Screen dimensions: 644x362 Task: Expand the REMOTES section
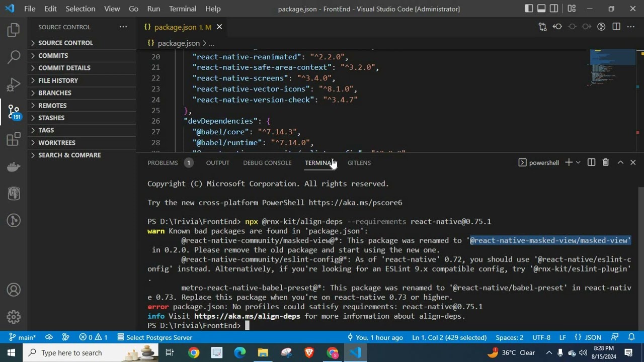click(x=82, y=105)
